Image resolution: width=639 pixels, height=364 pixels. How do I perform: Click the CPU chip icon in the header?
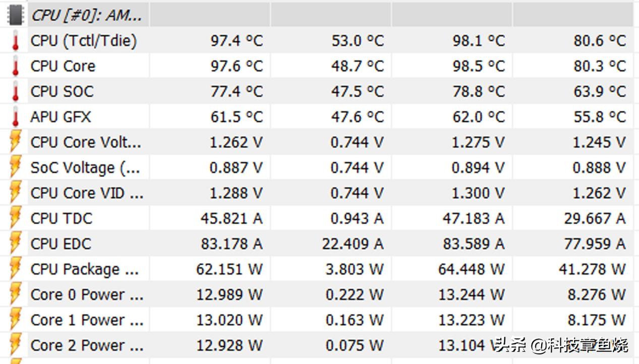coord(16,15)
